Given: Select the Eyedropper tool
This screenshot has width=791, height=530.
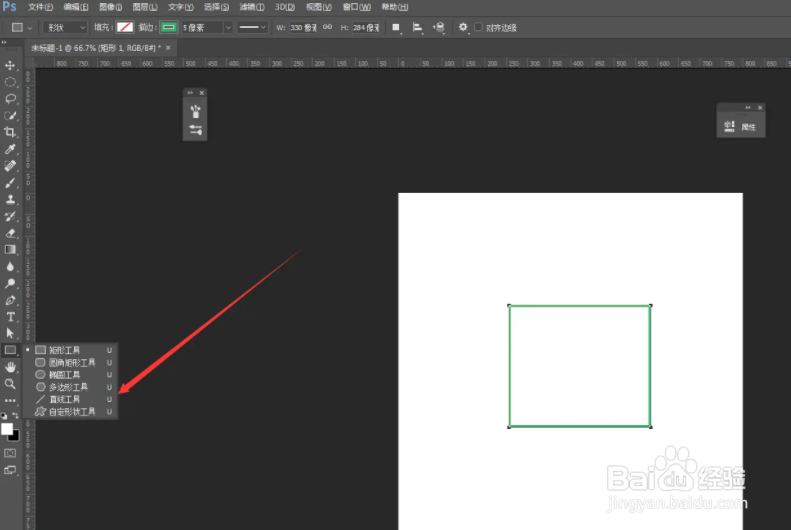Looking at the screenshot, I should 10,149.
